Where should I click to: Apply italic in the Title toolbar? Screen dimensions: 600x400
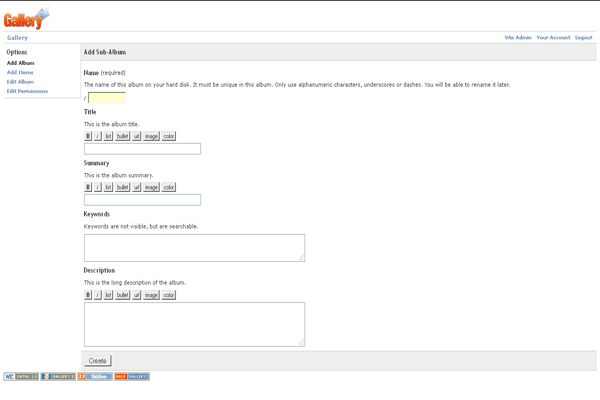pos(98,136)
